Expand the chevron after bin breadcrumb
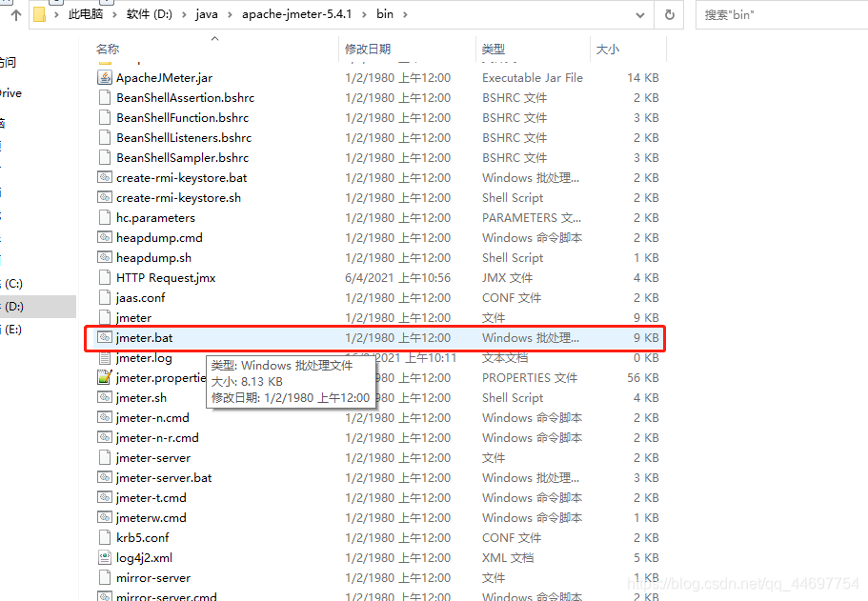Image resolution: width=868 pixels, height=601 pixels. (x=405, y=15)
